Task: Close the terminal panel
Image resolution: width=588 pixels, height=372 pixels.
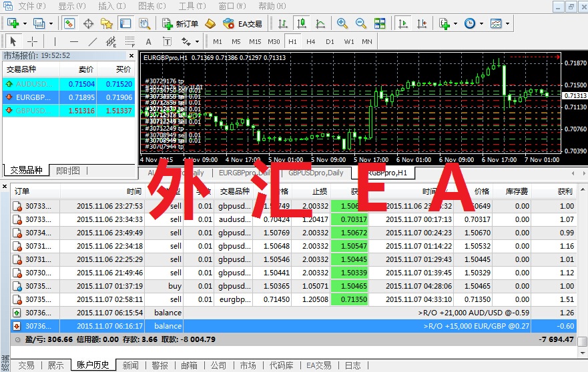Action: [x=5, y=186]
